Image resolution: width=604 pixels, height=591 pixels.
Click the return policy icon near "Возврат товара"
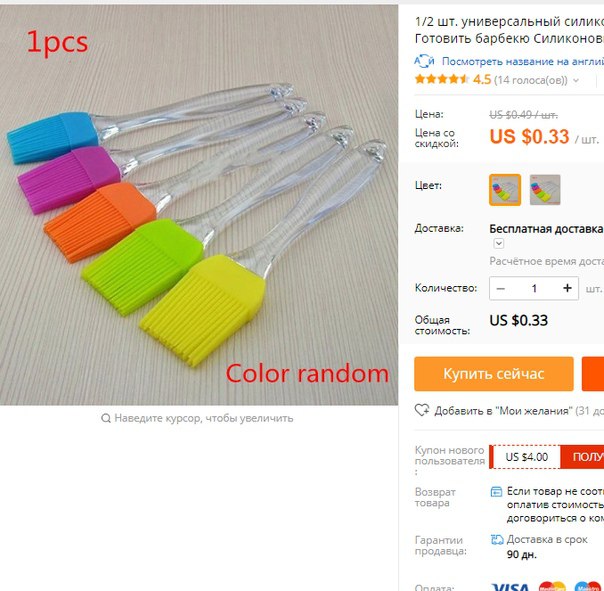497,492
